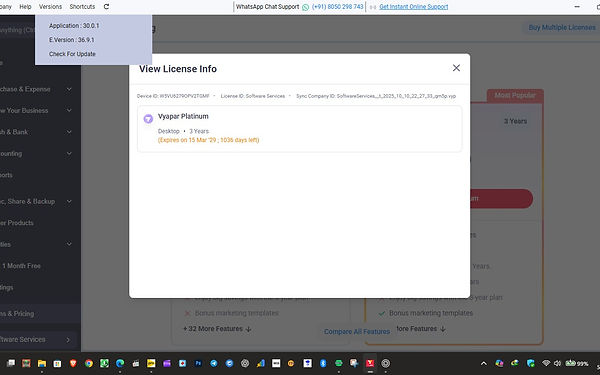Image resolution: width=600 pixels, height=375 pixels.
Task: Click the support icon before Get Instant Online Support
Action: click(373, 7)
